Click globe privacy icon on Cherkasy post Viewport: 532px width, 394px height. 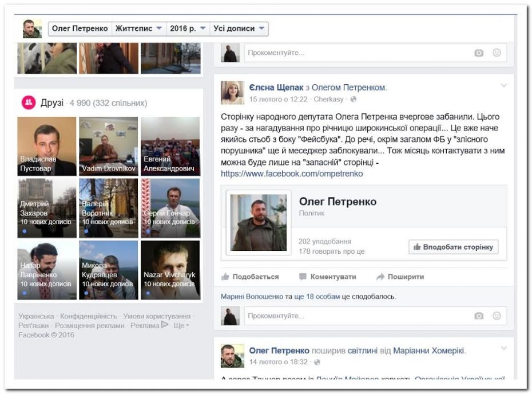pos(353,99)
